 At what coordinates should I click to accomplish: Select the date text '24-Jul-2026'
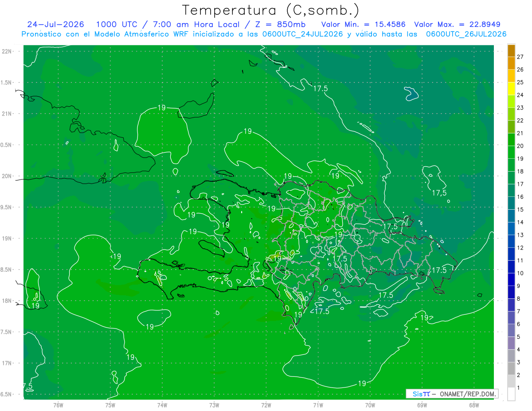click(x=56, y=24)
